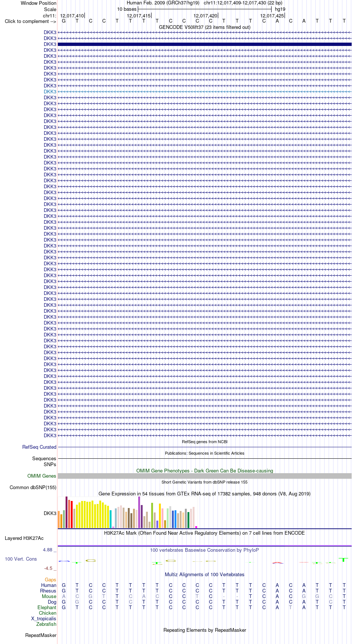Screen dimensions: 352x644
Task: Click the "10 bases" scale label
Action: tap(127, 9)
